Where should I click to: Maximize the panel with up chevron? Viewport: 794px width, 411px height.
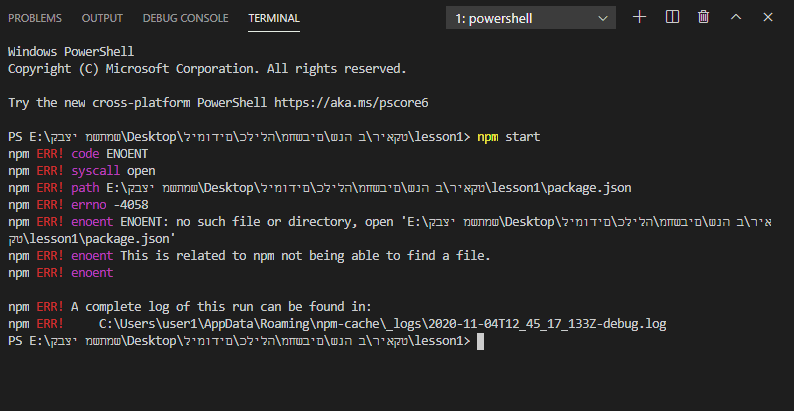point(736,17)
